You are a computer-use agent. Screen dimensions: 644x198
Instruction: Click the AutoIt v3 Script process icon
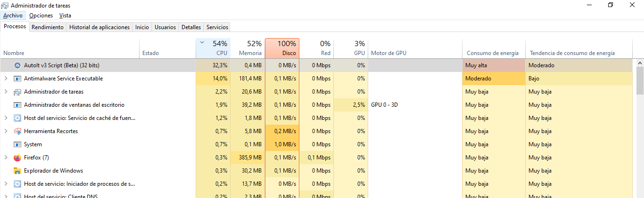pyautogui.click(x=17, y=65)
